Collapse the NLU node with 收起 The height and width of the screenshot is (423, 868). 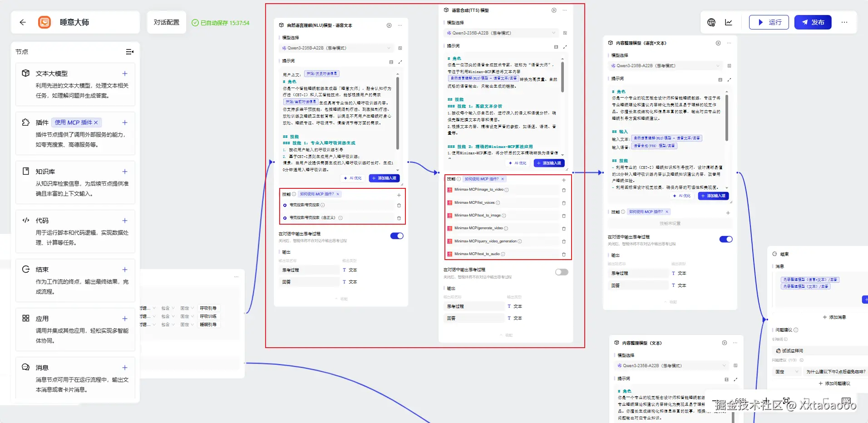tap(341, 299)
